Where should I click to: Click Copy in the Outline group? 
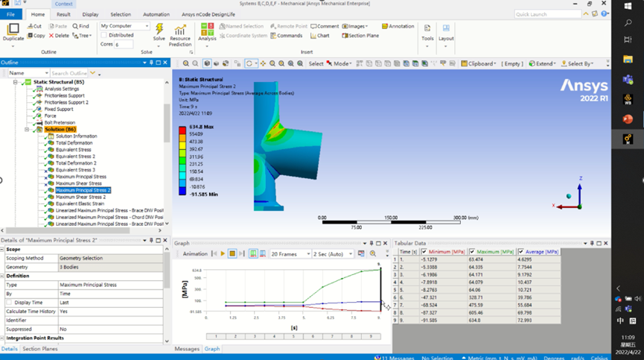(x=36, y=36)
